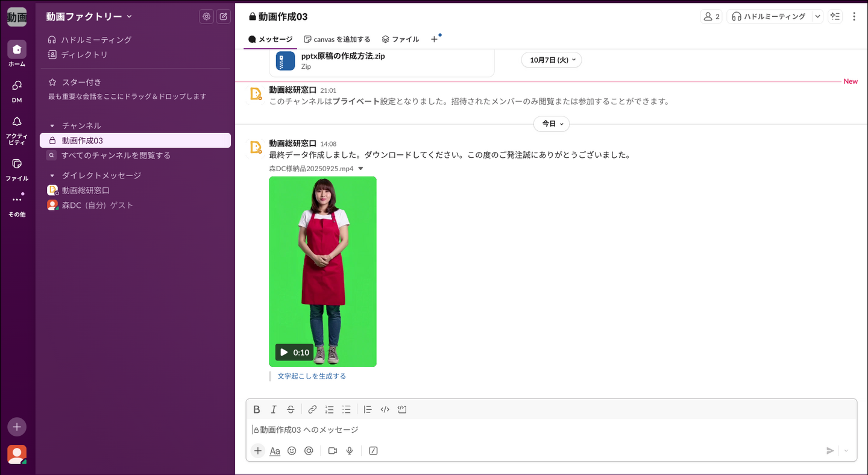Expand the 動画ファクトリー workspace menu
The width and height of the screenshot is (868, 475).
(89, 16)
